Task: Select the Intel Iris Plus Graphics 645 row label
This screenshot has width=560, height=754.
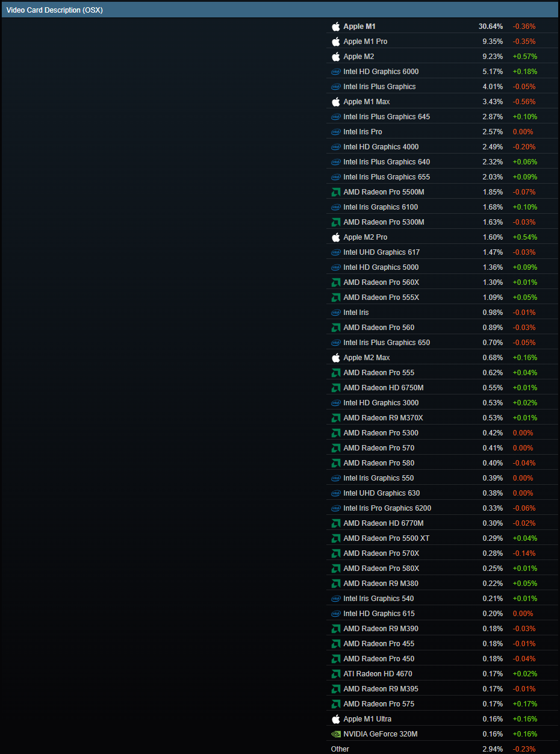Action: [387, 117]
